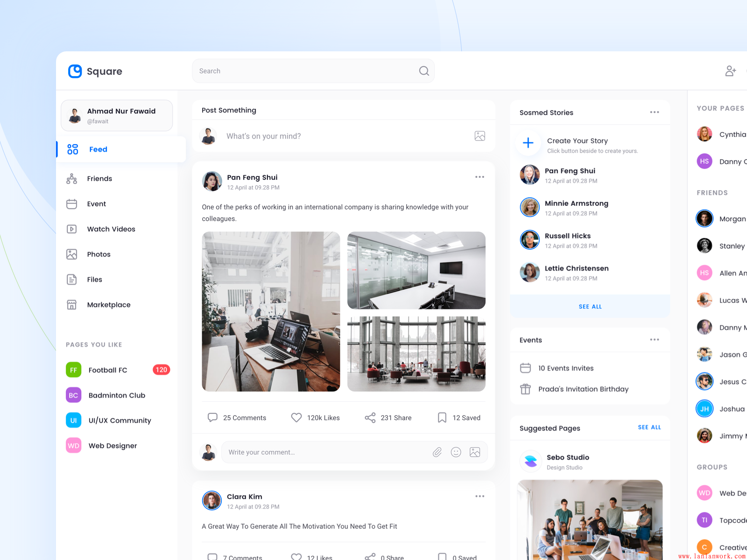Select Feed in the sidebar
The width and height of the screenshot is (747, 560).
[98, 149]
